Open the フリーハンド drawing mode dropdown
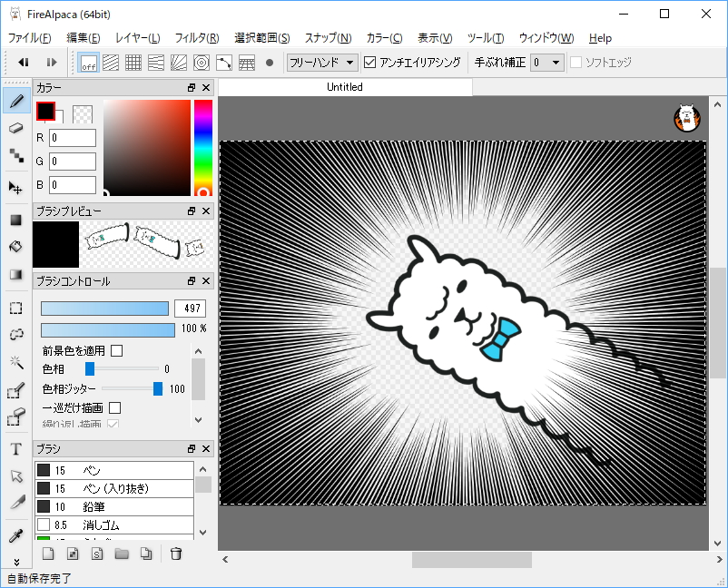 322,63
